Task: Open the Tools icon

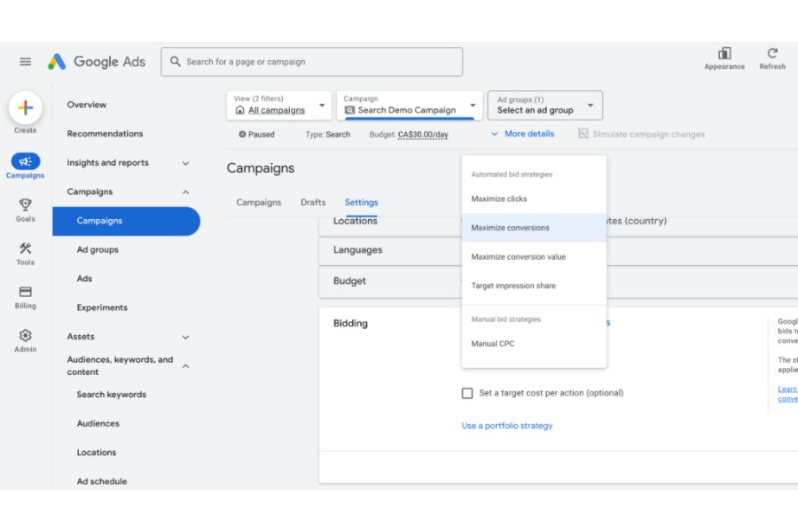Action: click(x=25, y=248)
